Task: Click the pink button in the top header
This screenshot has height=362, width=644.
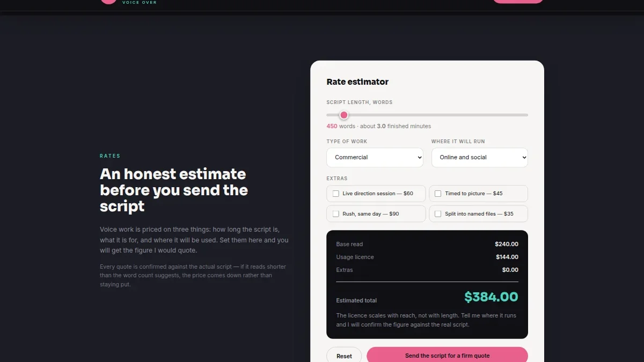Action: pyautogui.click(x=518, y=2)
